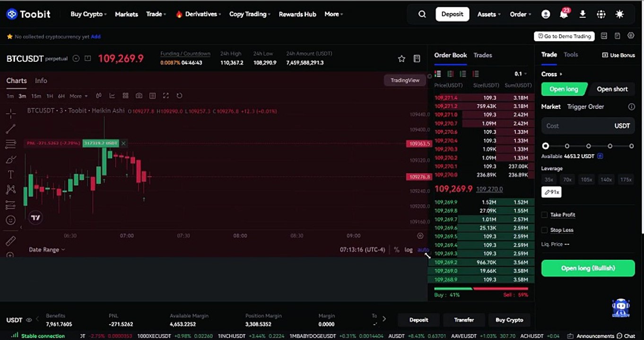Select the ruler measure tool
The image size is (644, 340).
pyautogui.click(x=10, y=241)
